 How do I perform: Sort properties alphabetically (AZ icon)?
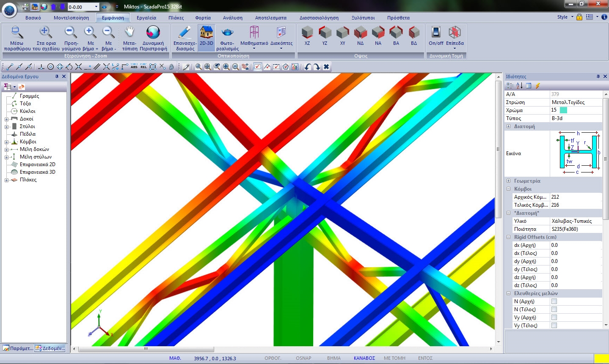[x=520, y=85]
